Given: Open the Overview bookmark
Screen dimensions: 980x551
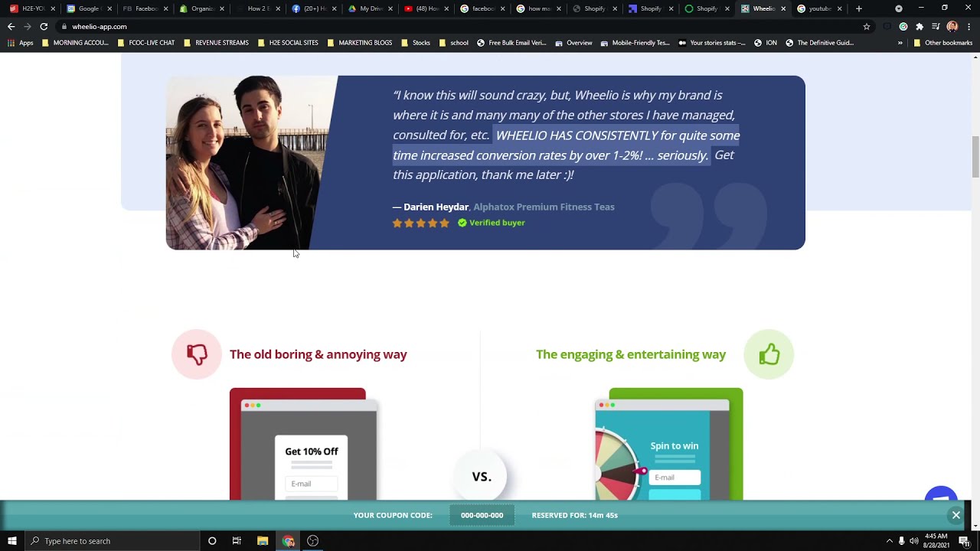Looking at the screenshot, I should click(x=573, y=43).
